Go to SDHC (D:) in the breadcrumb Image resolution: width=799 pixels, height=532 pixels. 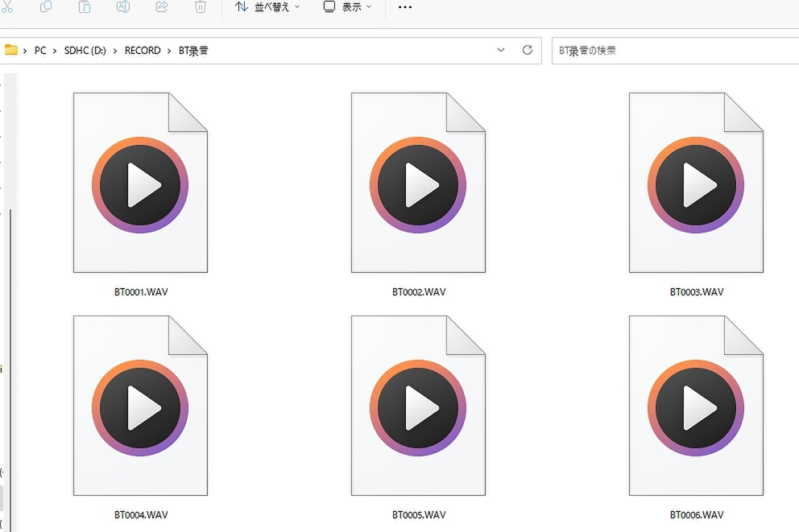(85, 51)
